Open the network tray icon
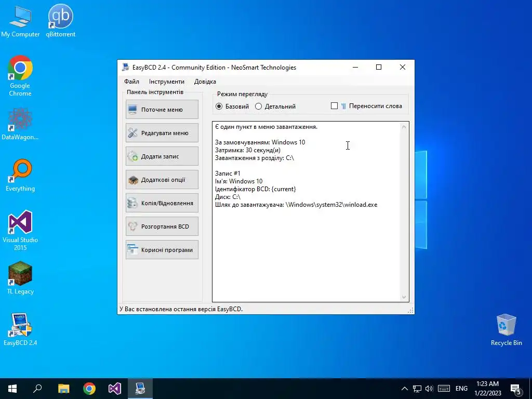Image resolution: width=532 pixels, height=399 pixels. [417, 389]
